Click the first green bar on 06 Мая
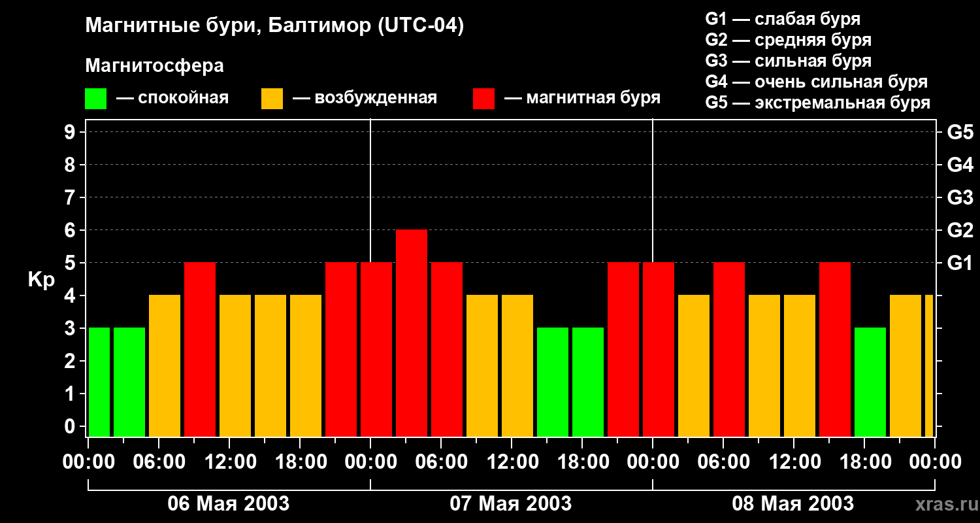Screen dimensions: 980x523 99,381
